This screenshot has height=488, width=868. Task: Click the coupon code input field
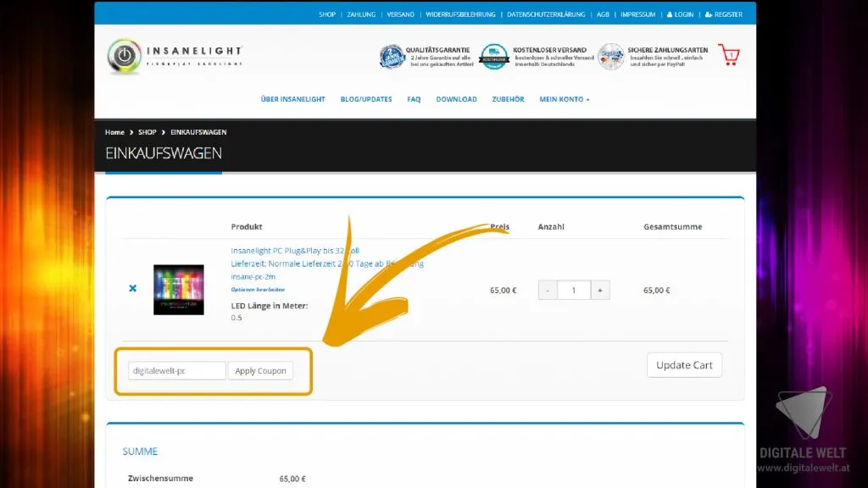pos(176,371)
